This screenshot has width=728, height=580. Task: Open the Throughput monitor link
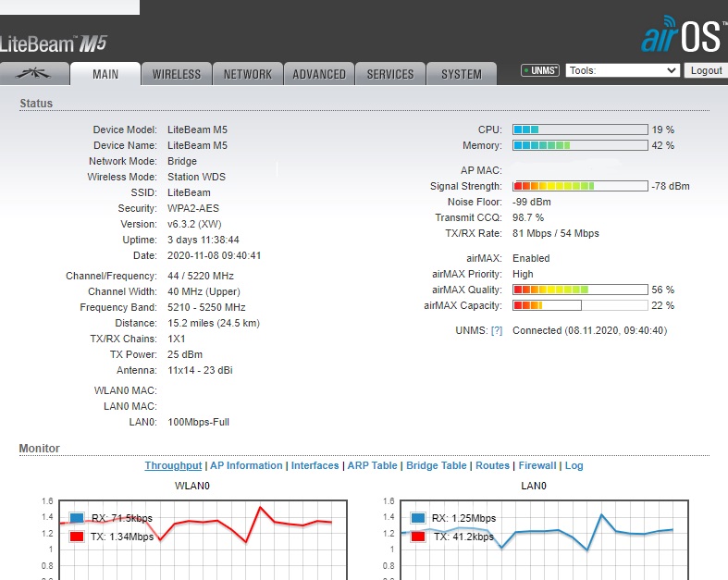[x=173, y=465]
